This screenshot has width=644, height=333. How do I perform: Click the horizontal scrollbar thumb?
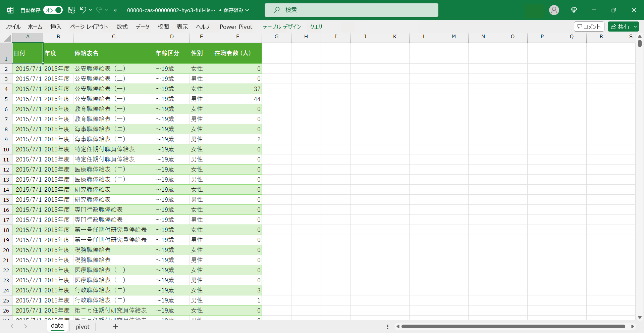point(513,326)
